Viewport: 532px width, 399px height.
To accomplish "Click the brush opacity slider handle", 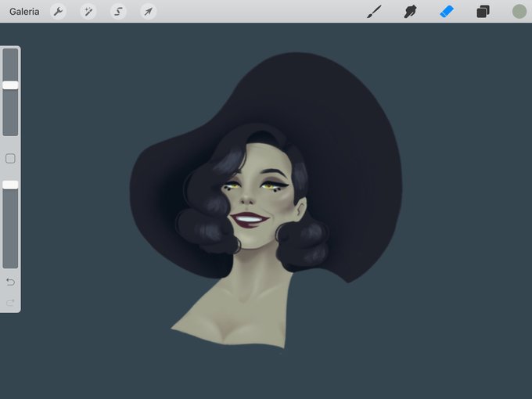I will [10, 185].
